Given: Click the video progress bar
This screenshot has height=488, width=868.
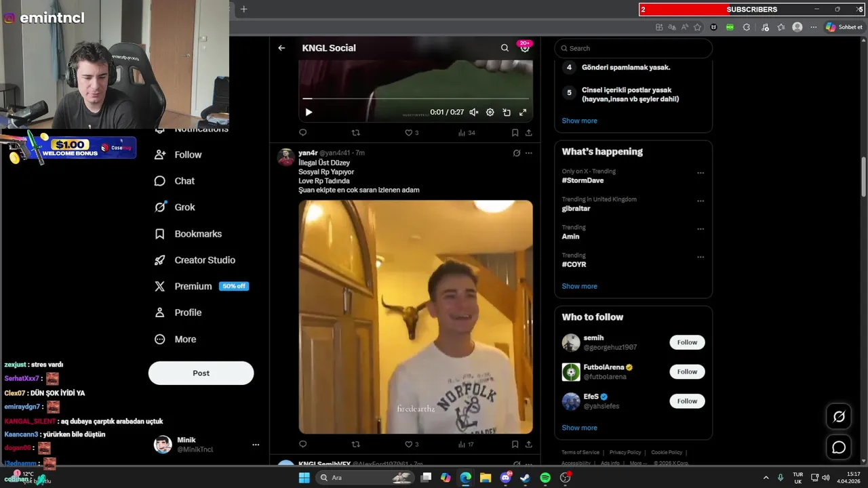Looking at the screenshot, I should click(x=415, y=99).
